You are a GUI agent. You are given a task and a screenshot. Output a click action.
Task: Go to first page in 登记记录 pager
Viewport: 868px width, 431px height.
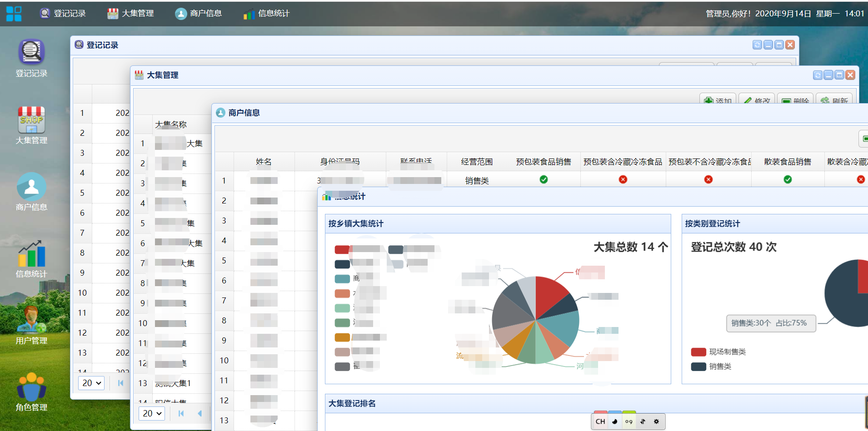tap(120, 383)
